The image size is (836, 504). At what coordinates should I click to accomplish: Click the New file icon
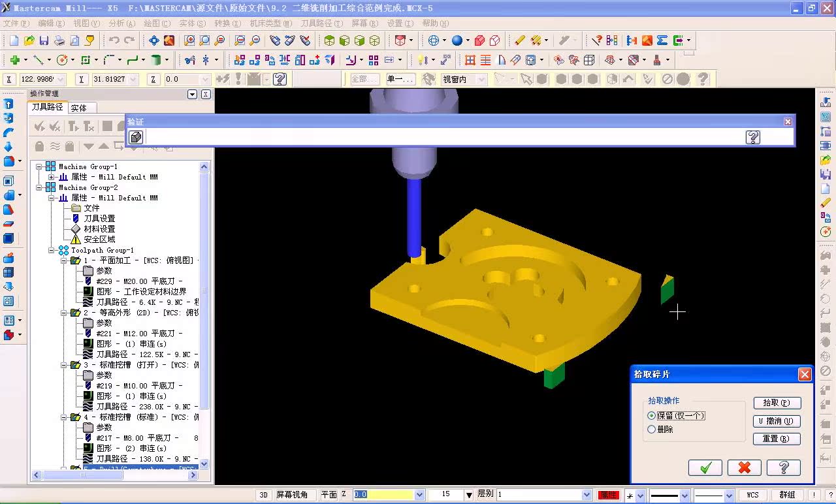[x=14, y=40]
